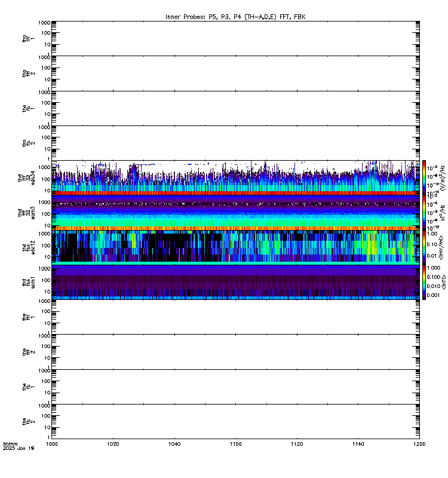Image resolution: width=448 pixels, height=478 pixels.
Task: Click the empty 'the fff 2' plot panel
Action: tap(235, 352)
